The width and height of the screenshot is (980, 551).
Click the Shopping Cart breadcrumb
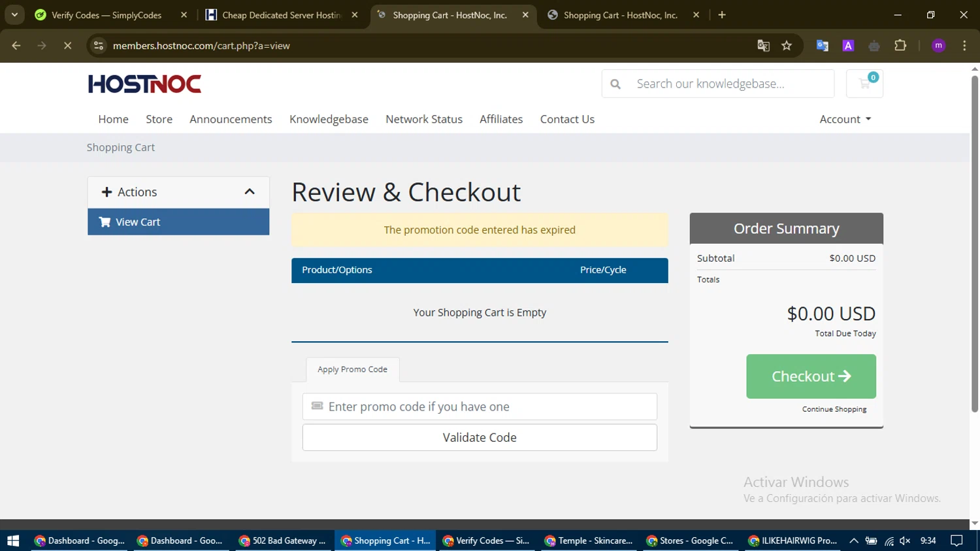click(x=121, y=147)
